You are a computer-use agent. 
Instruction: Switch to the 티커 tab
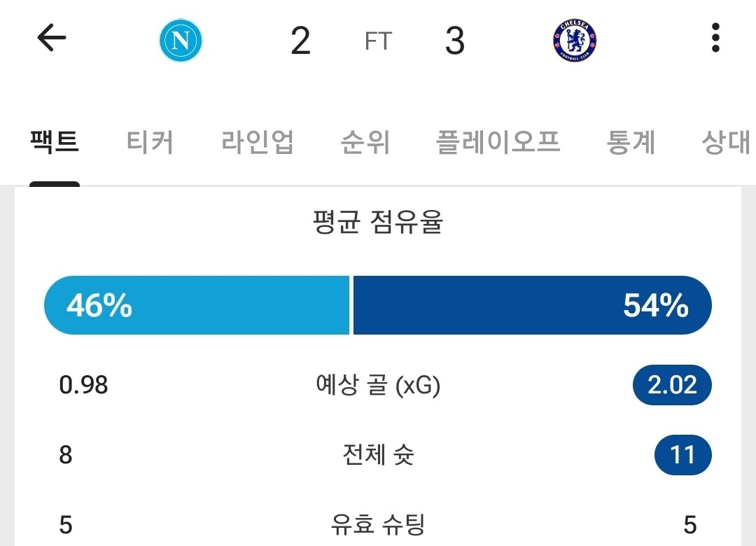150,142
